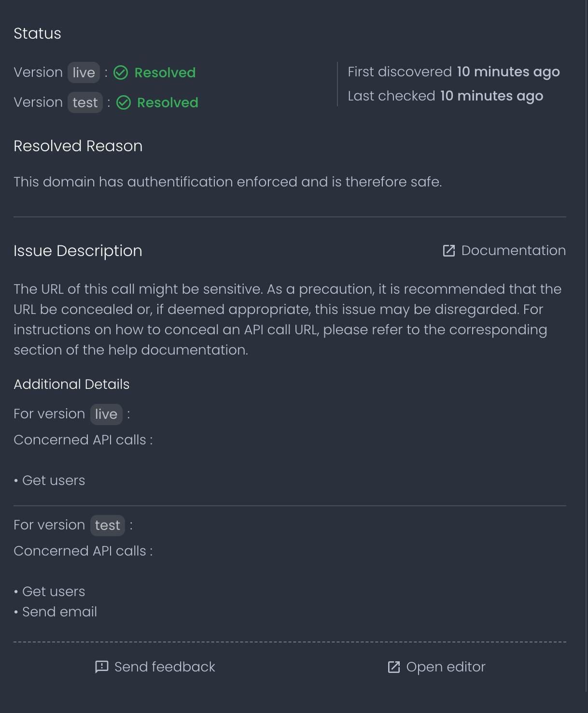The image size is (588, 713).
Task: Select the test version badge under Status
Action: [x=85, y=103]
